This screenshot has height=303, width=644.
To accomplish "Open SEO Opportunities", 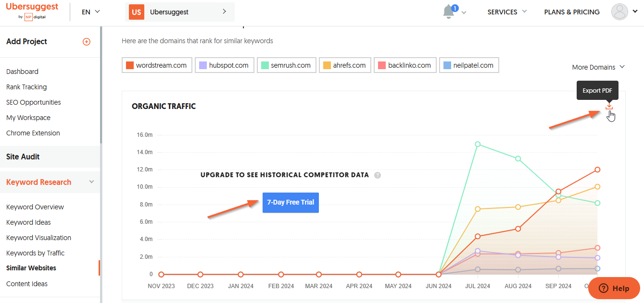I will tap(34, 102).
